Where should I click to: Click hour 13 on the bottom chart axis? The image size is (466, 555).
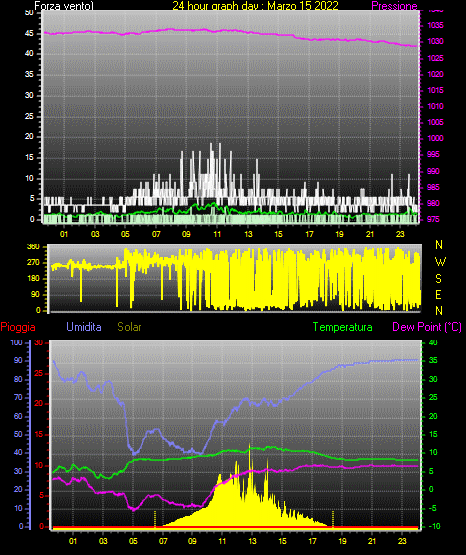point(252,541)
